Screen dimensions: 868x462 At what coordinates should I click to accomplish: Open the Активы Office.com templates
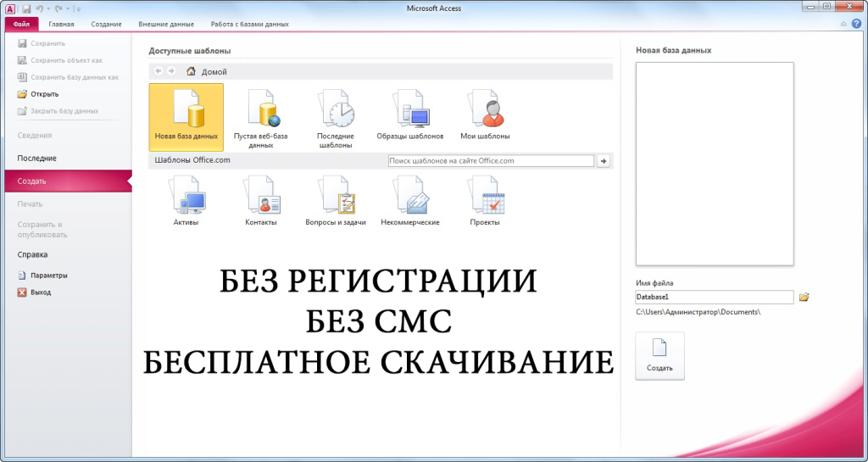click(x=186, y=200)
